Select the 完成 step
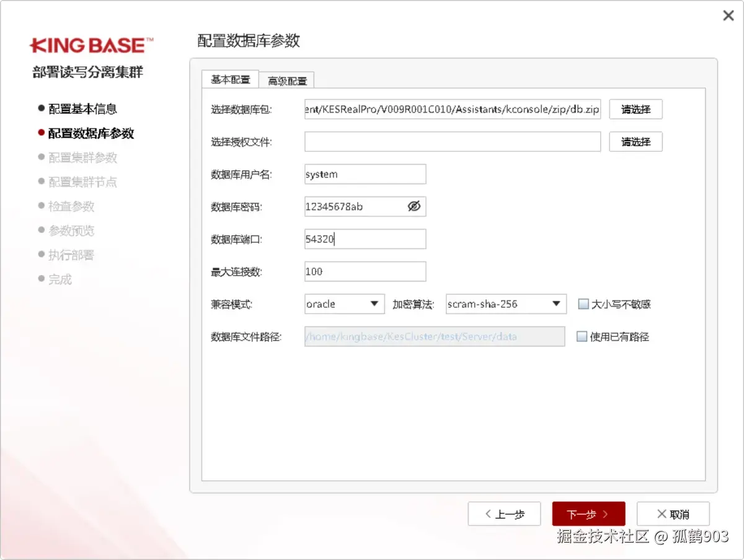 point(60,279)
